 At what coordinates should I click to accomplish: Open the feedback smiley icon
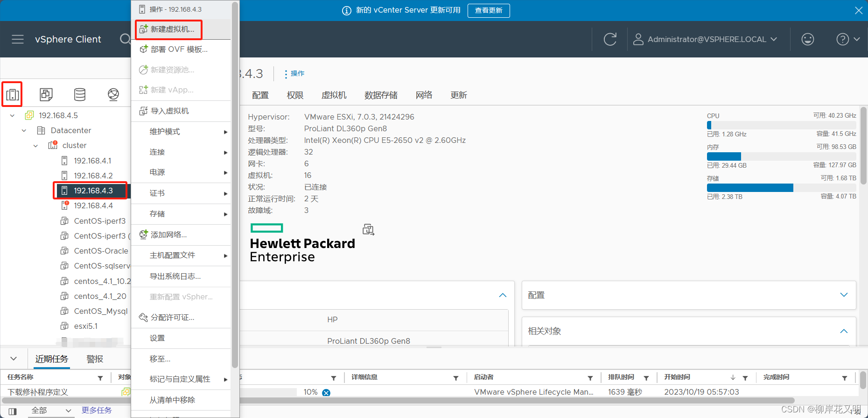(808, 39)
